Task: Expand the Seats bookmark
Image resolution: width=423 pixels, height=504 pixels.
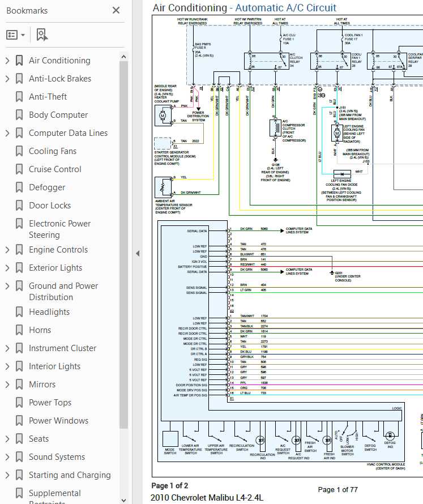Action: pos(7,439)
